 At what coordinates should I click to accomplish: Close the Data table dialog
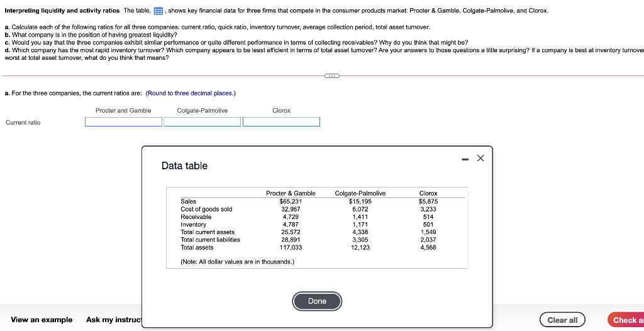[x=480, y=159]
